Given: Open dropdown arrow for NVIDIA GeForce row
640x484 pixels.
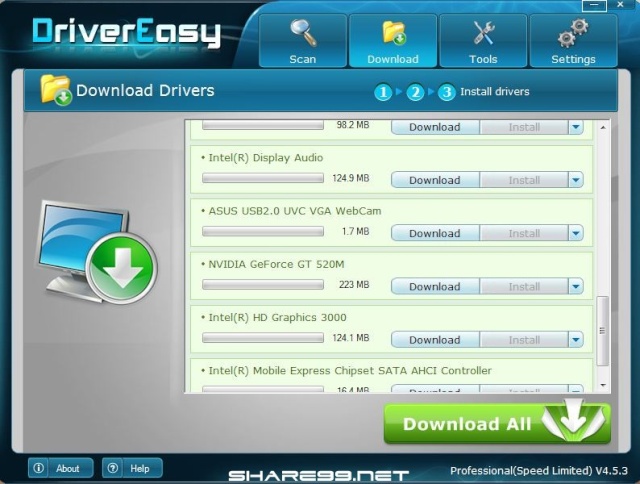Looking at the screenshot, I should pos(576,286).
